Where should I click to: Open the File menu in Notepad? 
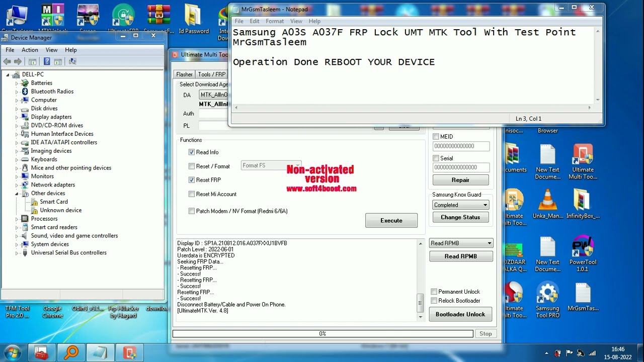coord(239,21)
